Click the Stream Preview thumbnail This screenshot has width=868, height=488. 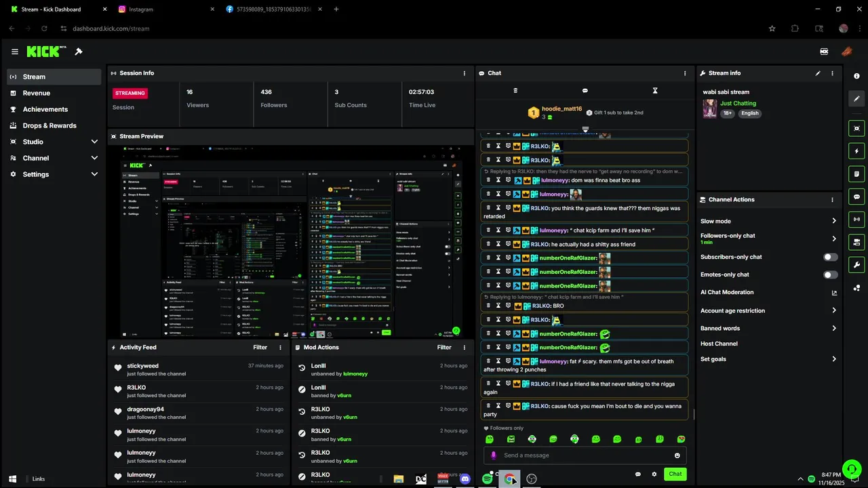coord(291,241)
